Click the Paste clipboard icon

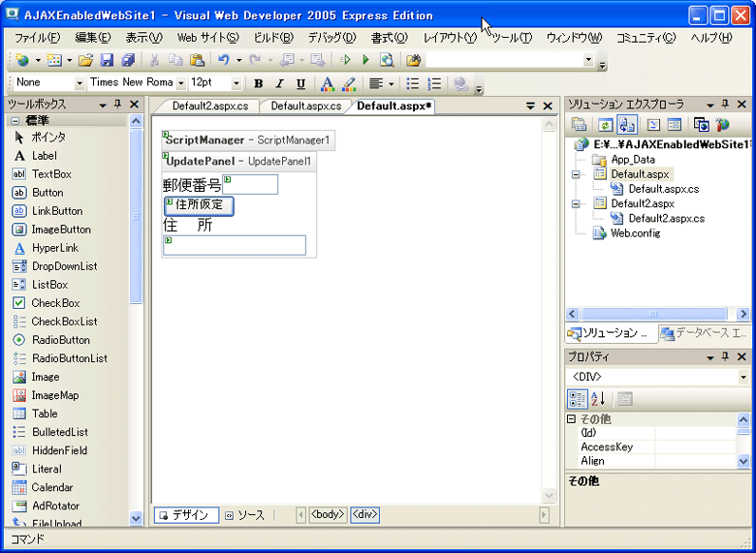pyautogui.click(x=197, y=60)
